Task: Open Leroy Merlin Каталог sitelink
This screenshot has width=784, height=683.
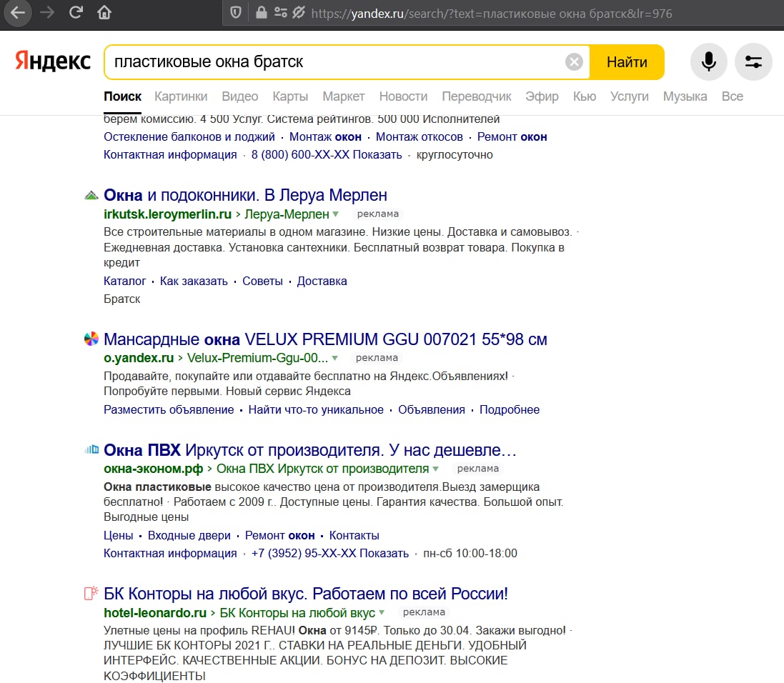Action: 124,281
